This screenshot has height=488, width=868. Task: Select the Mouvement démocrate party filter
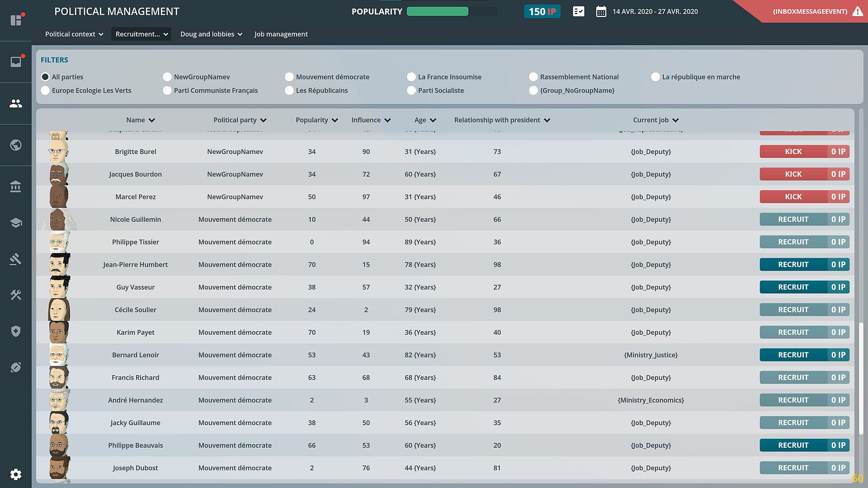click(289, 77)
